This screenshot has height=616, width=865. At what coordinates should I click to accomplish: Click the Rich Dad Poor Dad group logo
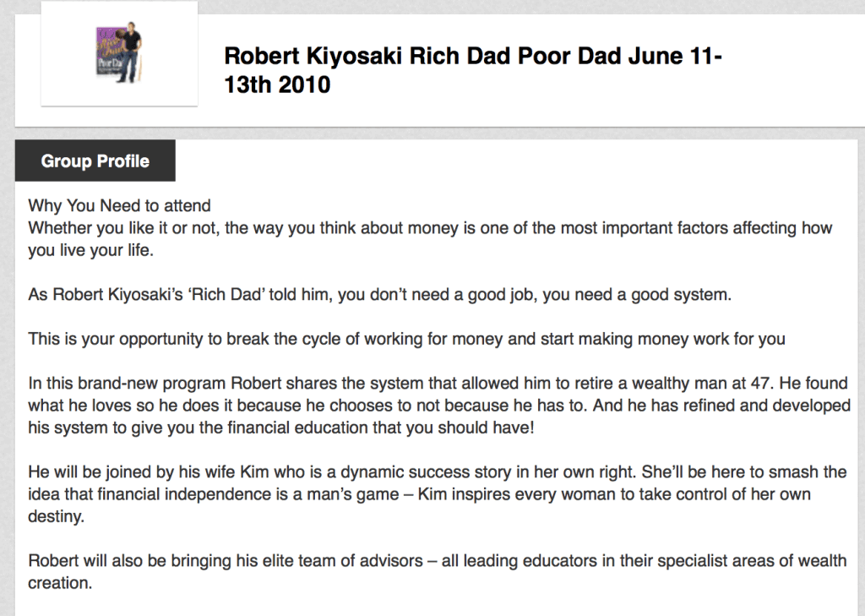(119, 52)
